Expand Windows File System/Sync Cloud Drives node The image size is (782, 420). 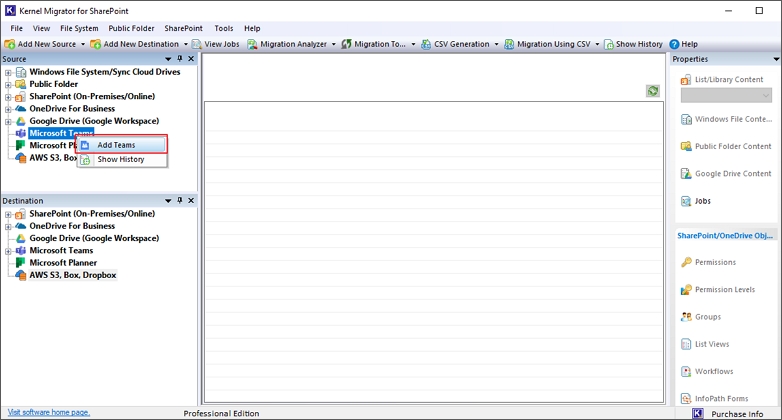click(x=8, y=72)
